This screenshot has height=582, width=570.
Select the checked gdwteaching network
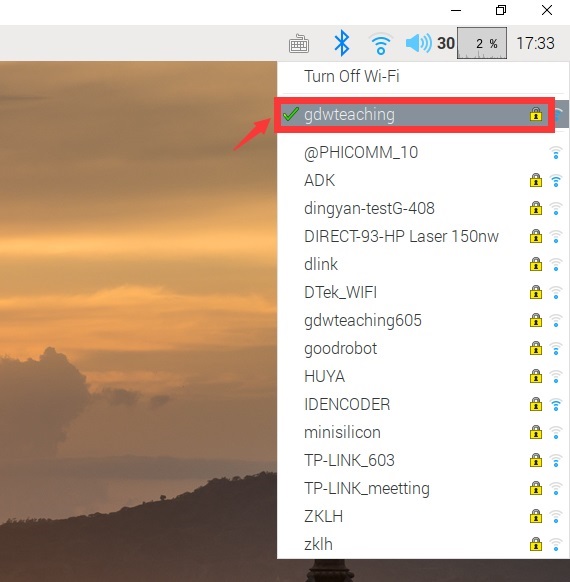[414, 114]
